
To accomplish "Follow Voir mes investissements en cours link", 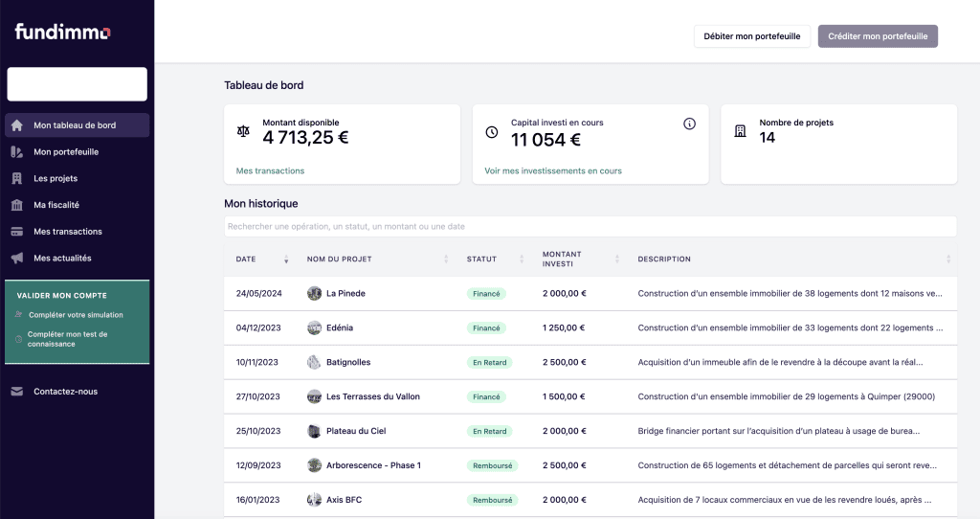I will pos(553,171).
